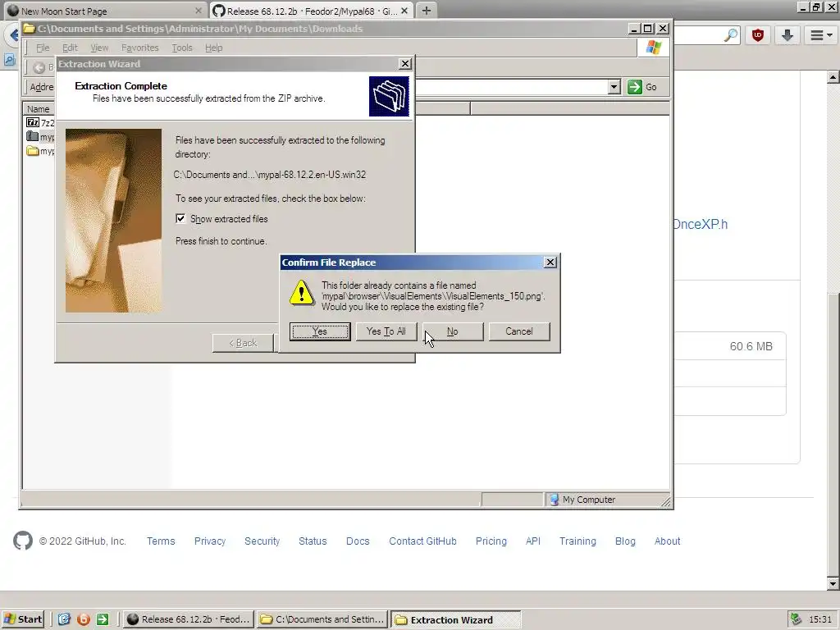The height and width of the screenshot is (630, 840).
Task: Close the New Moon Start Page tab
Action: tap(199, 11)
